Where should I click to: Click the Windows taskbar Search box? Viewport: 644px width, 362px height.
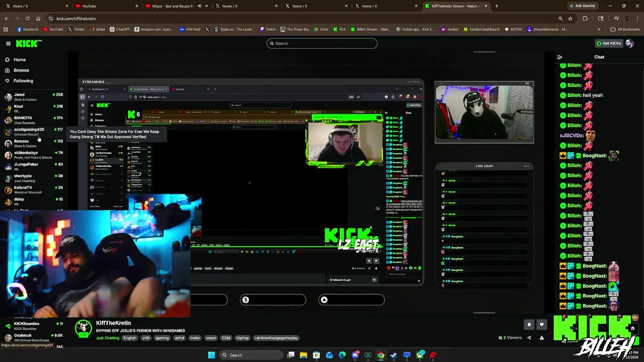[x=250, y=355]
